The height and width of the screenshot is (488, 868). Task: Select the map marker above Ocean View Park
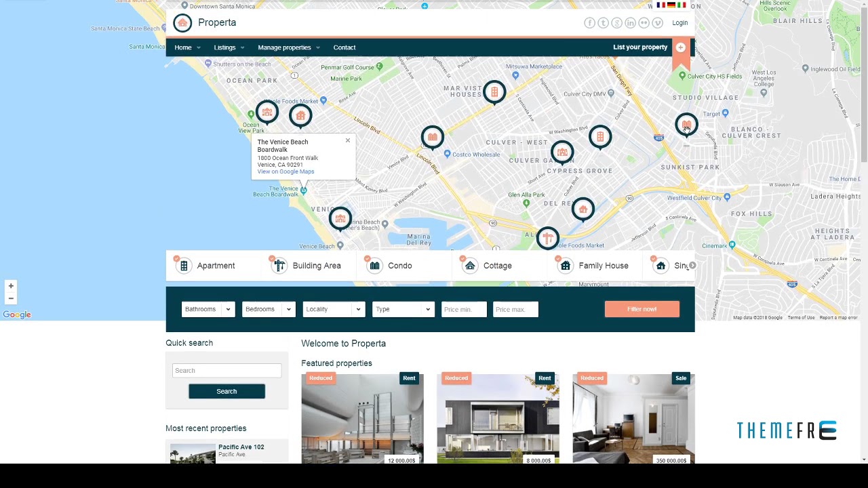[x=267, y=113]
